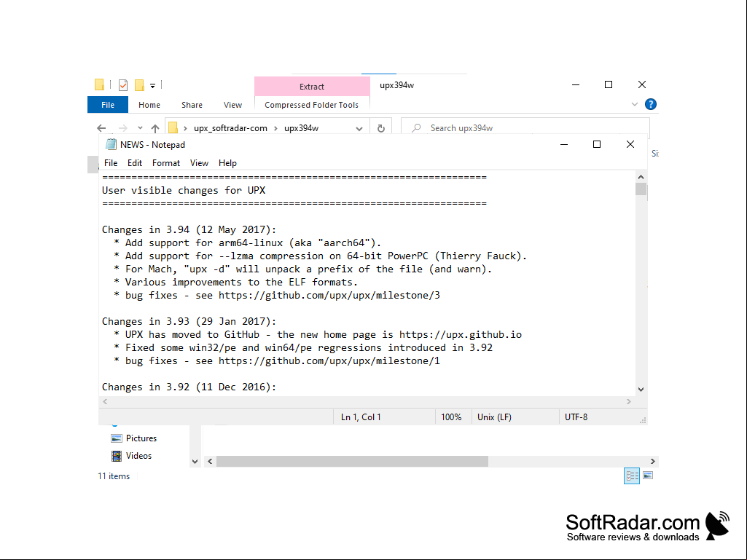747x560 pixels.
Task: Click the 'Ln 1, Col 1' status bar entry
Action: 361,417
